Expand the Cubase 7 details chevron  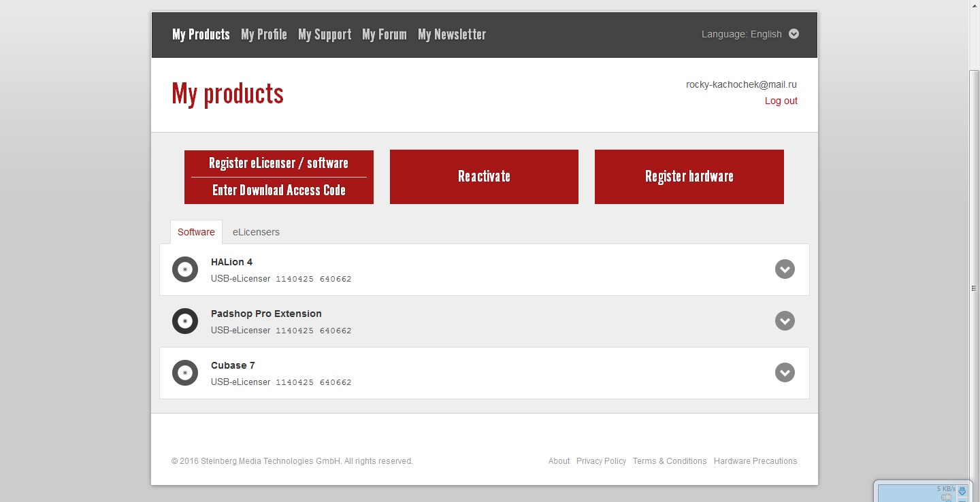785,373
